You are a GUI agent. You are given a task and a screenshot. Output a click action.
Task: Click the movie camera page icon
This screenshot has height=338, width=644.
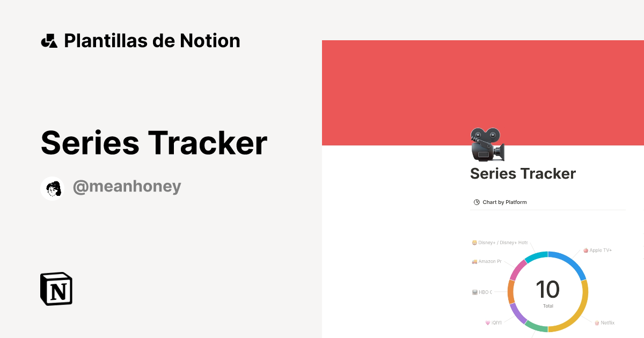tap(486, 144)
